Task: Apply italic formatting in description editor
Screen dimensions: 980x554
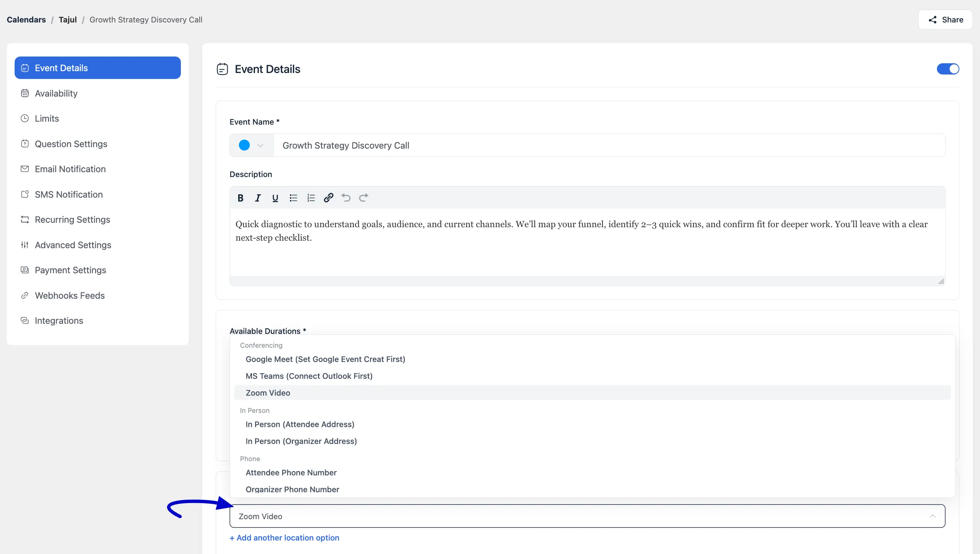Action: point(258,198)
